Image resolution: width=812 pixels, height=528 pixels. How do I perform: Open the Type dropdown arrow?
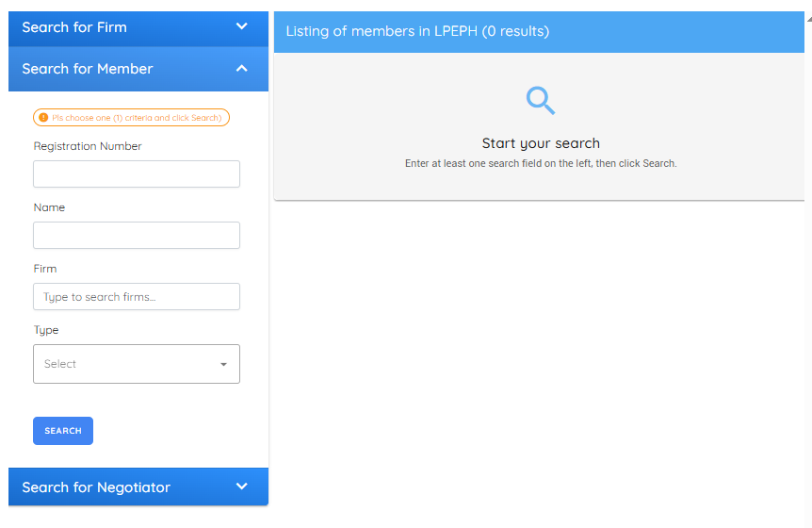[x=223, y=364]
